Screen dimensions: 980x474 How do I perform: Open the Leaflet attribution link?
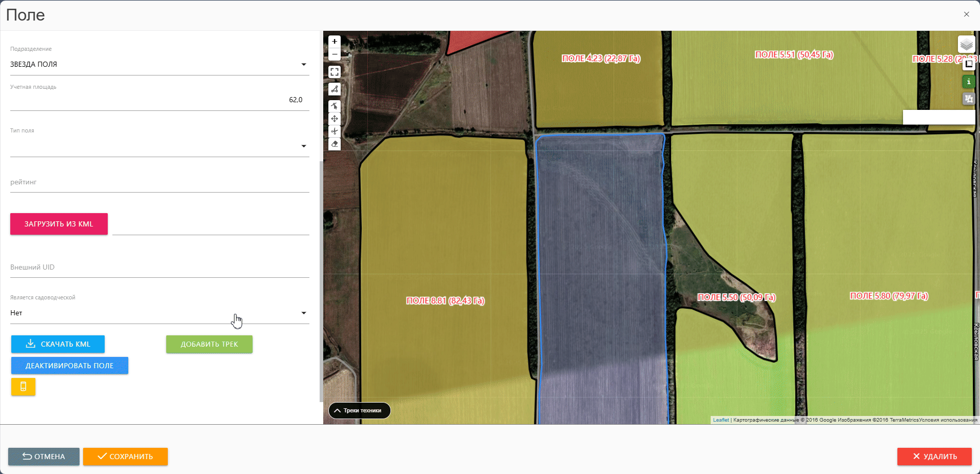click(720, 420)
